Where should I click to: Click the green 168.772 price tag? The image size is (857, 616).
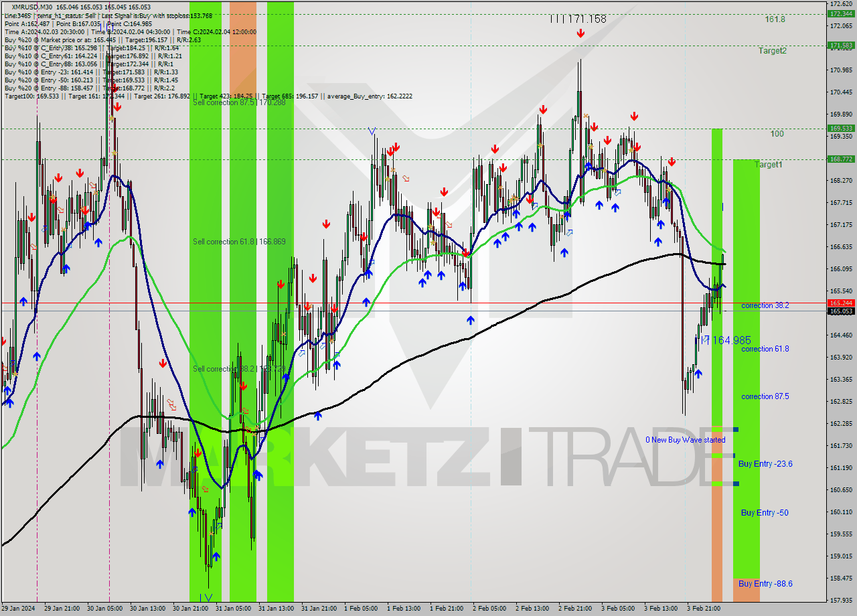(841, 159)
